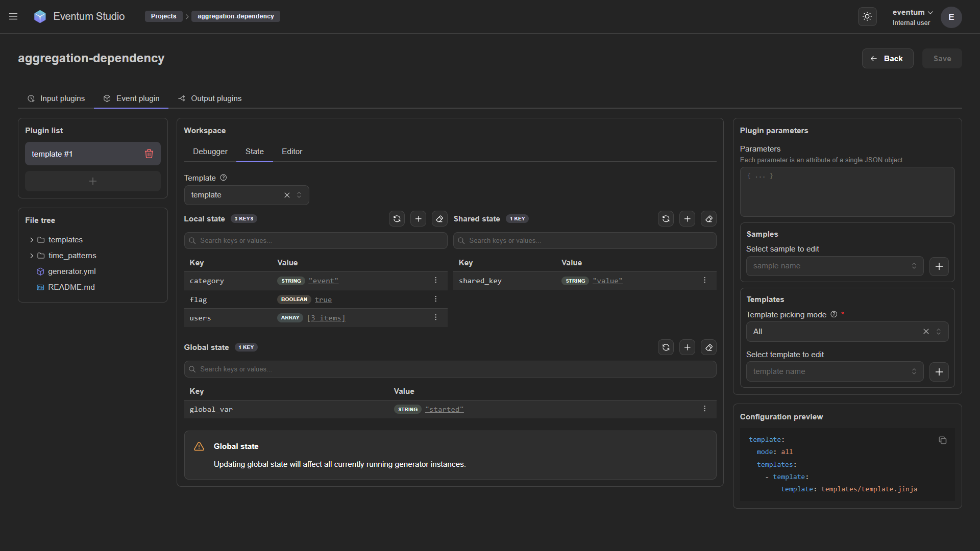Add a new template with plus button
Screen dimensions: 980x551
pos(939,372)
